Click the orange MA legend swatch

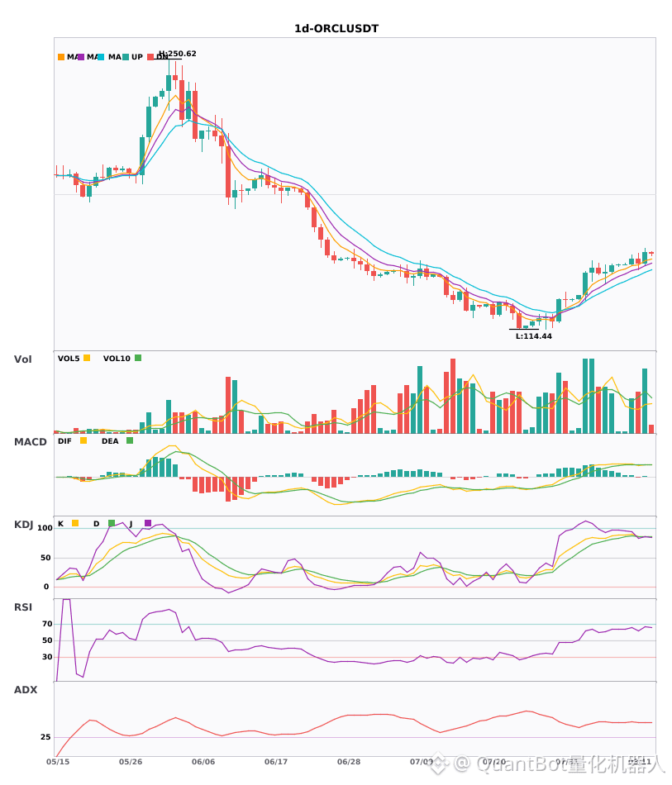(61, 57)
